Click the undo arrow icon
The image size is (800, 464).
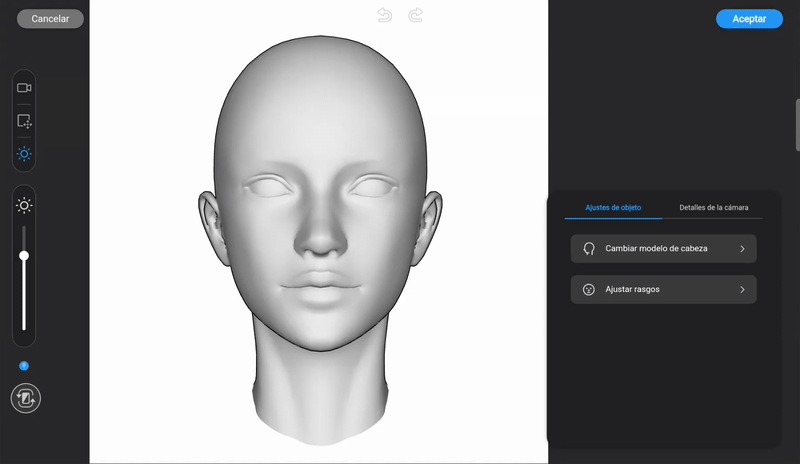point(384,15)
